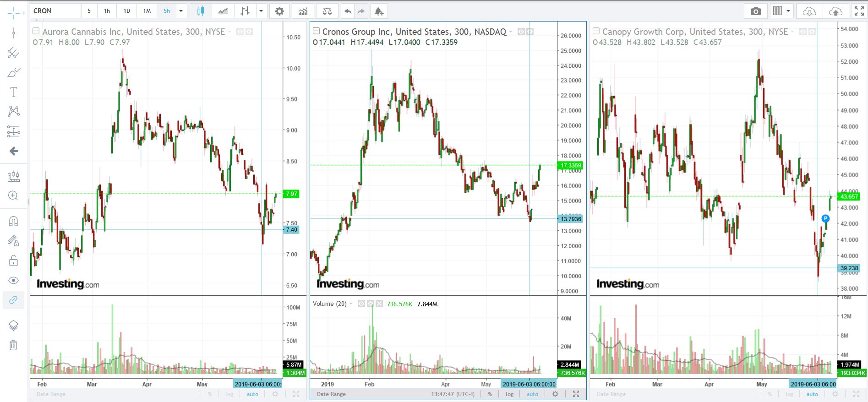This screenshot has height=402, width=868.
Task: Click blue P marker on Canopy chart
Action: pyautogui.click(x=825, y=218)
